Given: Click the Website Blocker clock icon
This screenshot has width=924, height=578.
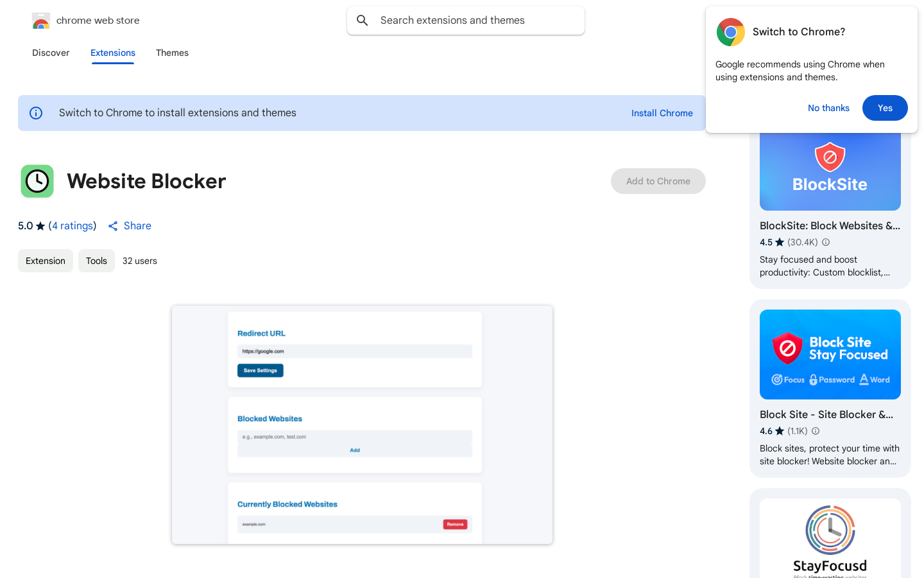Looking at the screenshot, I should 37,181.
